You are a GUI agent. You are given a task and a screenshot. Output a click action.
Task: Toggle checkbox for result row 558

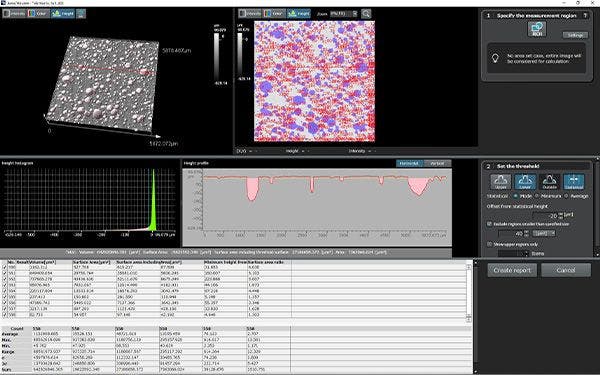5,314
